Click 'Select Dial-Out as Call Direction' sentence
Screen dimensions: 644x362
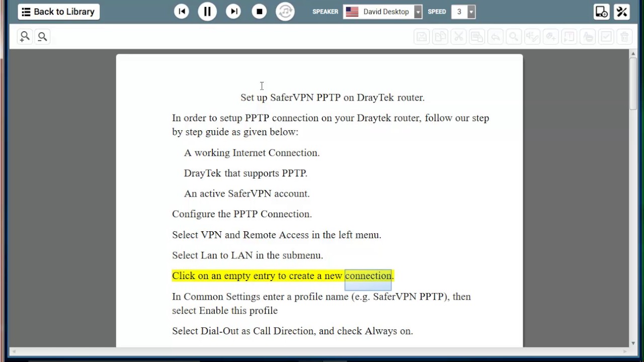point(292,331)
